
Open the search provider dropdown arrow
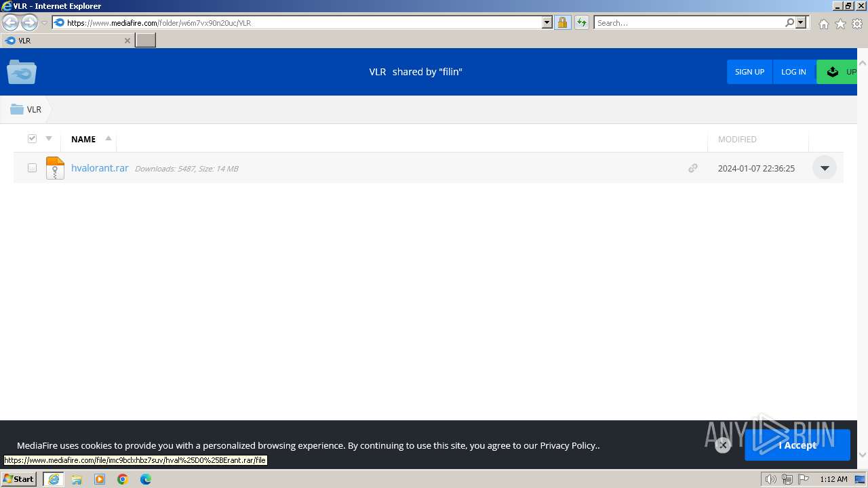[801, 22]
